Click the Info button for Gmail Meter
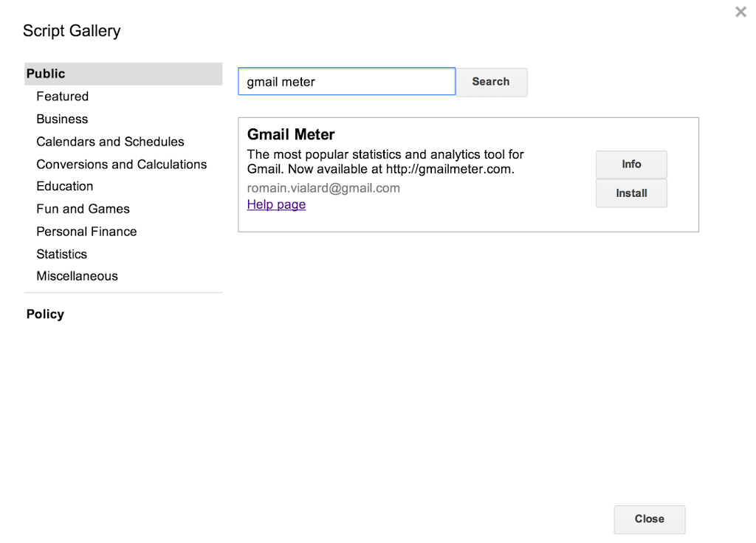The width and height of the screenshot is (756, 543). [632, 165]
